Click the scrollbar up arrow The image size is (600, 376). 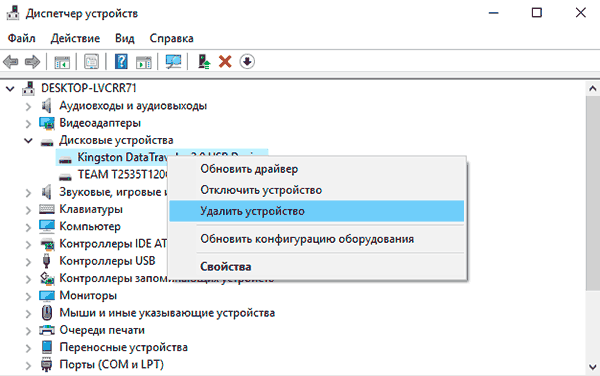[x=592, y=89]
